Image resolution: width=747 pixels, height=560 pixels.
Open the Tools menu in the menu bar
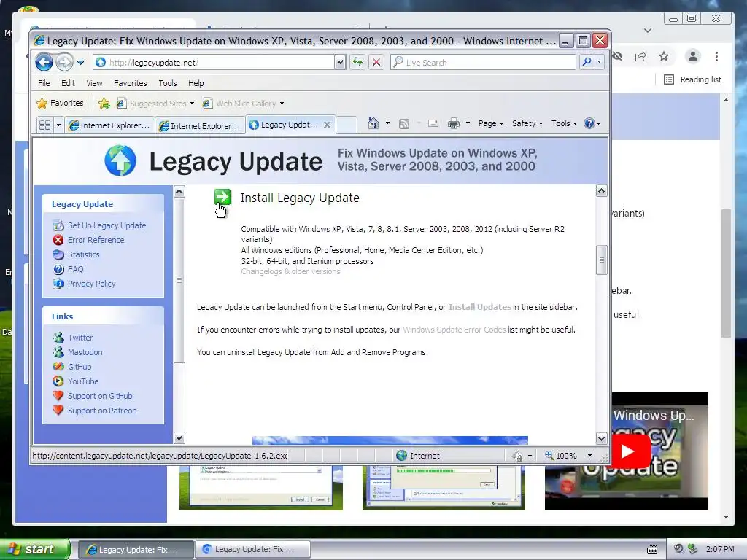pyautogui.click(x=168, y=83)
